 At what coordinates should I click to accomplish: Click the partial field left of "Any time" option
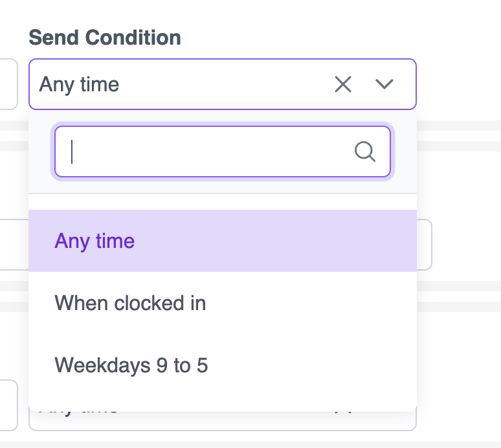[13, 245]
